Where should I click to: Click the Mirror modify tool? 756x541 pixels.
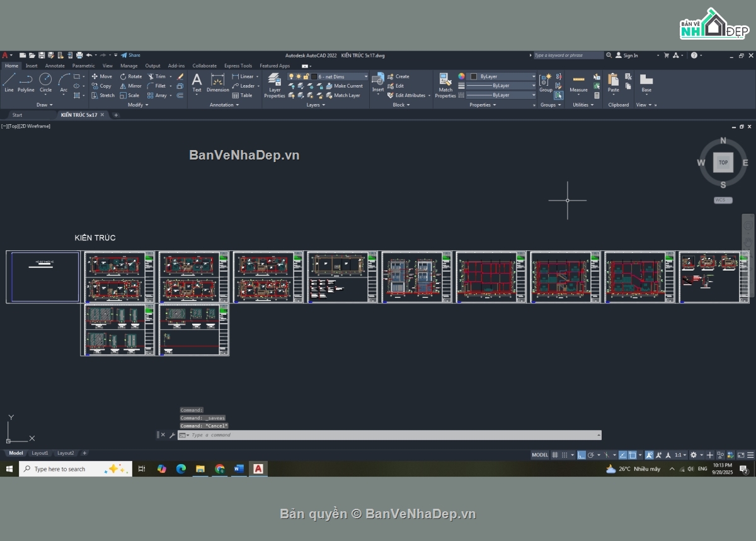click(x=131, y=86)
